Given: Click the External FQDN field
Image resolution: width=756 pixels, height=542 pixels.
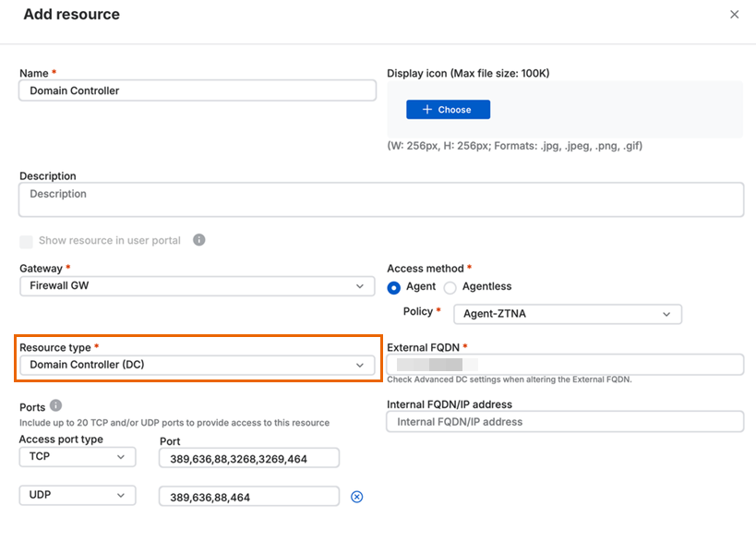Looking at the screenshot, I should (565, 365).
